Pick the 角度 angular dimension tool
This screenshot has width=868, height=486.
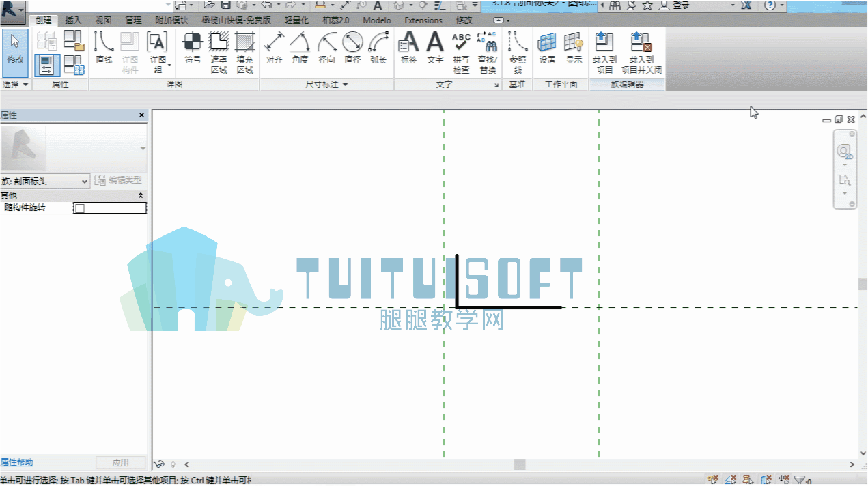pyautogui.click(x=300, y=48)
